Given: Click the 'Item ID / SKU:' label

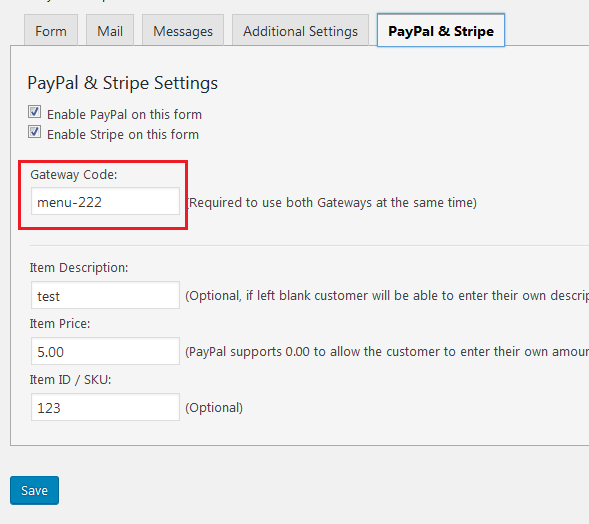Looking at the screenshot, I should 70,380.
